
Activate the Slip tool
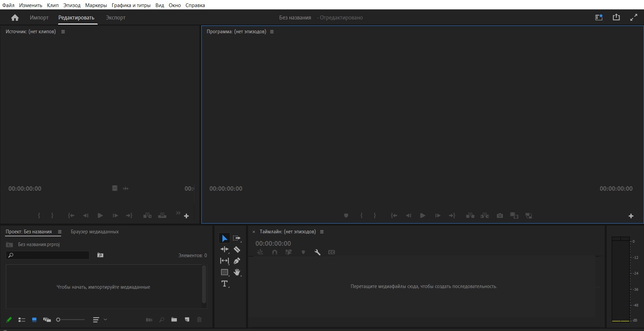225,261
